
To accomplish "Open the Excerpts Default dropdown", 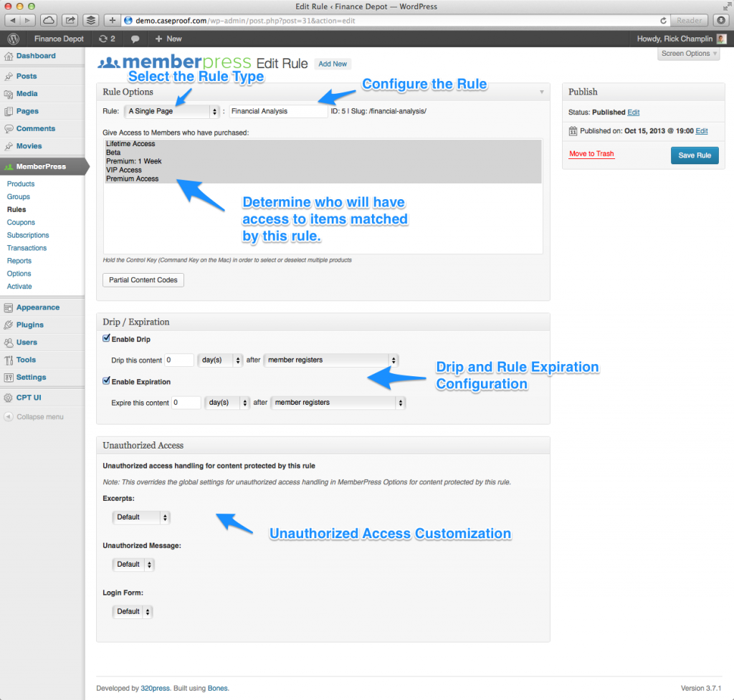I will tap(141, 517).
